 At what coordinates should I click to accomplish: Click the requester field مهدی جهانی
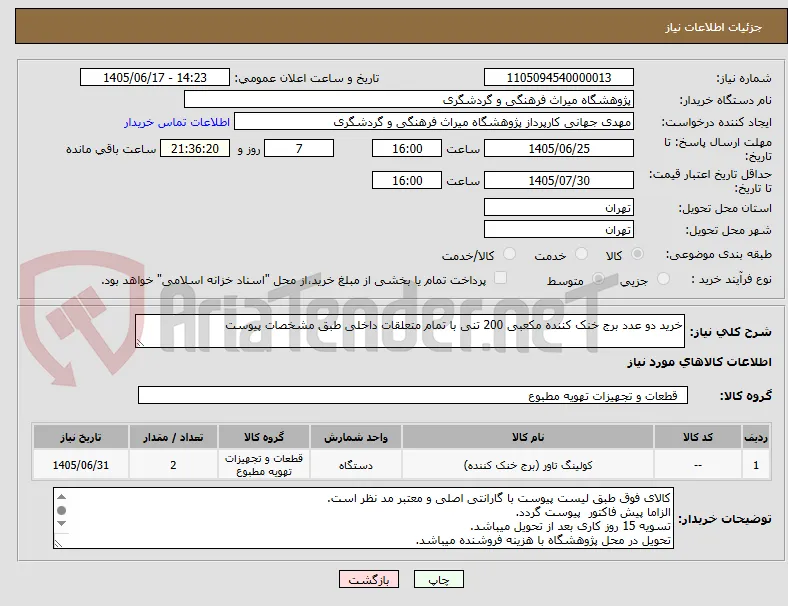click(434, 122)
